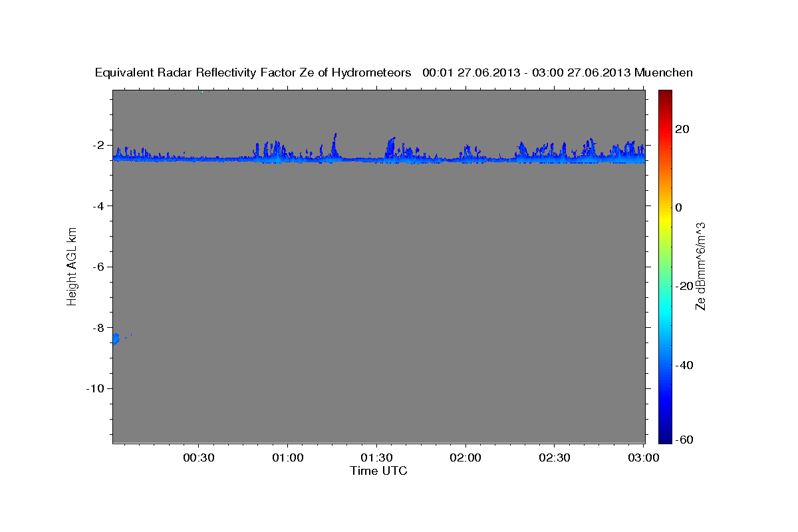
Task: Click the -6 height tick label
Action: pos(98,267)
